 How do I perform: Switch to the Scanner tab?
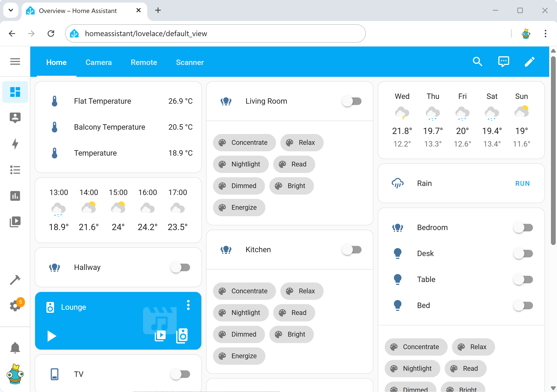(x=190, y=62)
